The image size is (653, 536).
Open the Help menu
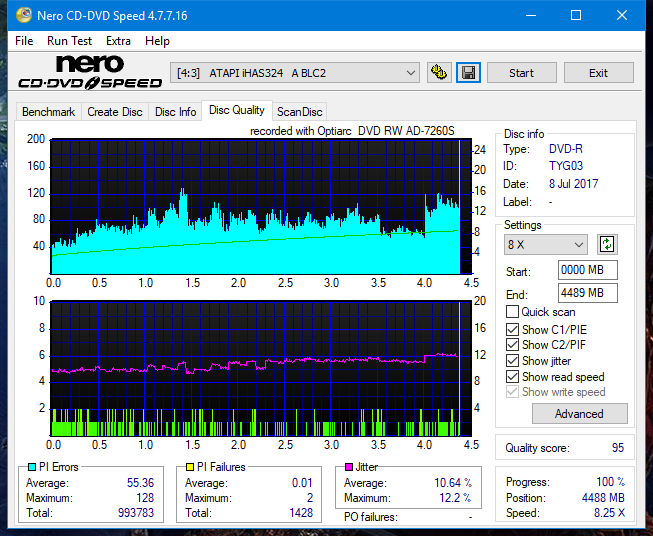click(157, 41)
